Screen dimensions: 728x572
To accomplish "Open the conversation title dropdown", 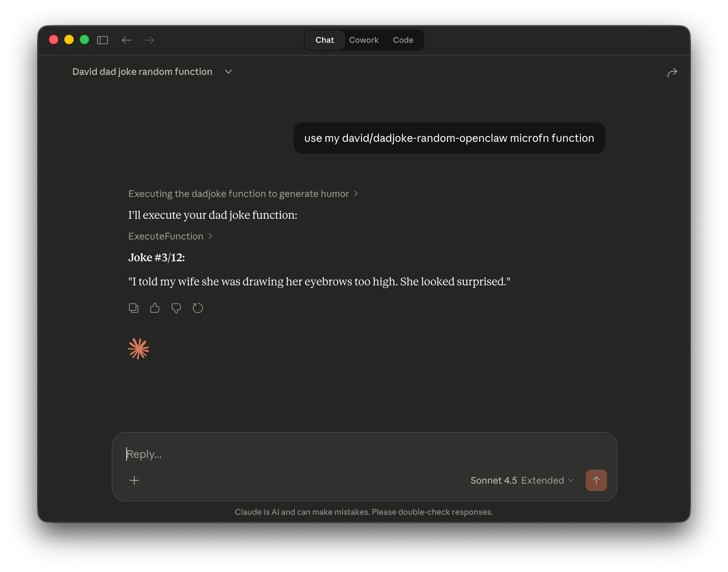I will [228, 72].
